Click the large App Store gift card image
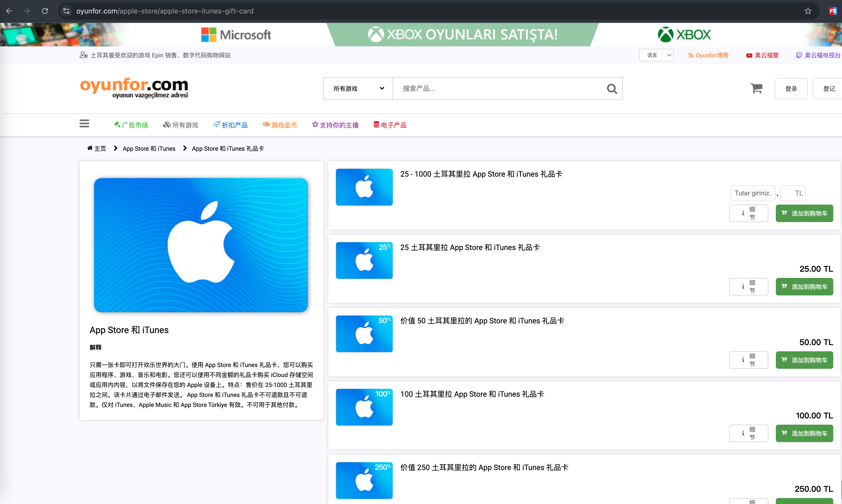 click(x=201, y=245)
